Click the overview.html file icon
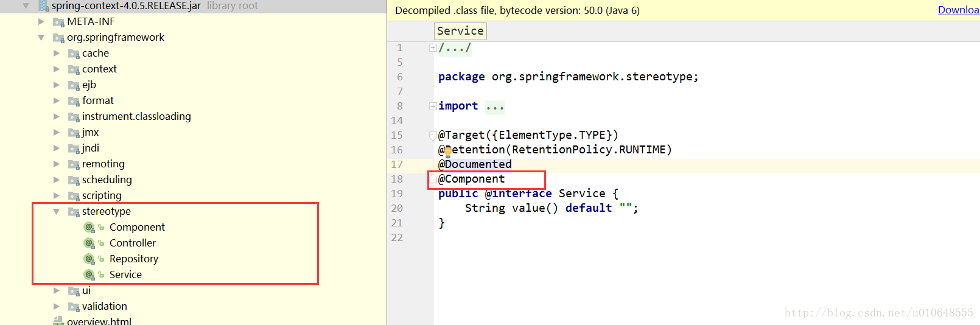 tap(58, 321)
